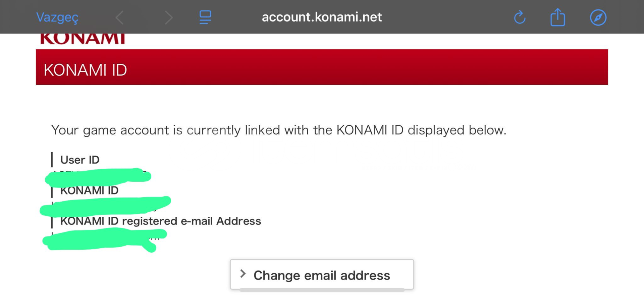This screenshot has height=298, width=644.
Task: Click the redacted KONAMI ID value
Action: point(105,205)
